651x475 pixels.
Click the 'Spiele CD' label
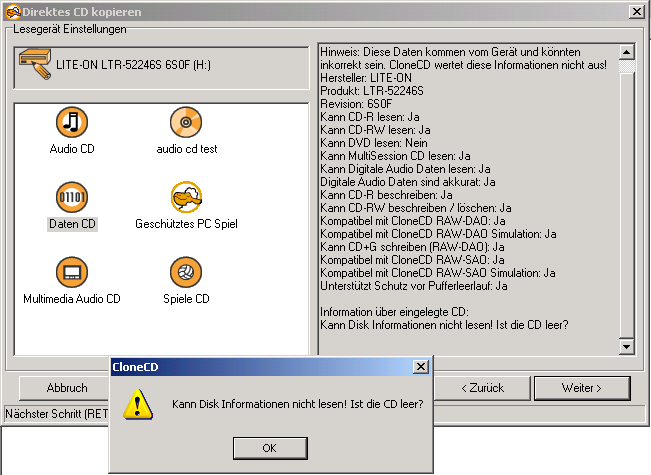point(186,299)
